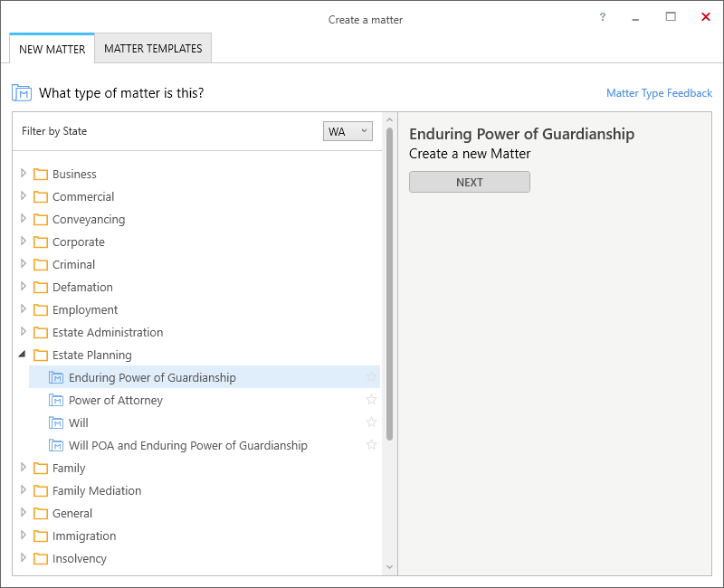Toggle the favorite star for Power of Attorney
This screenshot has height=588, width=724.
(371, 400)
